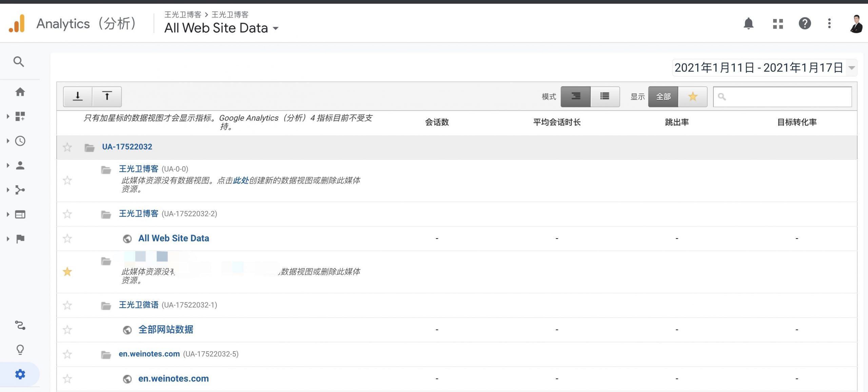The height and width of the screenshot is (392, 868).
Task: Open the Google apps grid
Action: 778,23
